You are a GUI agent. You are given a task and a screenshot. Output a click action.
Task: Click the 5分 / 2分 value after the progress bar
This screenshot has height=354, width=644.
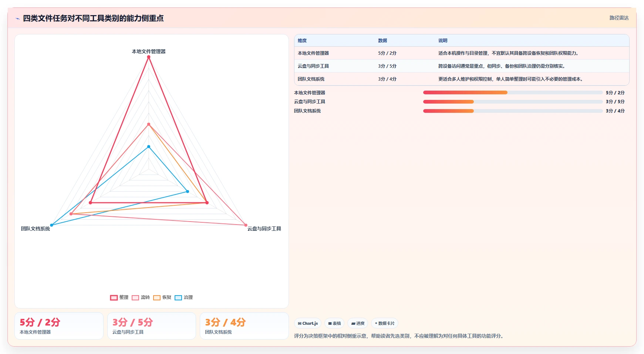615,93
